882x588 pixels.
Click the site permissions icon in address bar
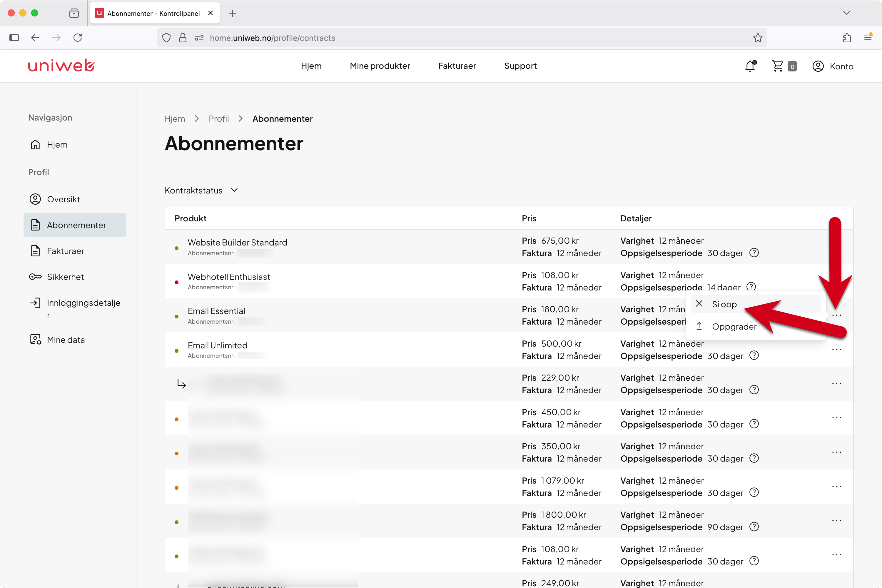[199, 38]
